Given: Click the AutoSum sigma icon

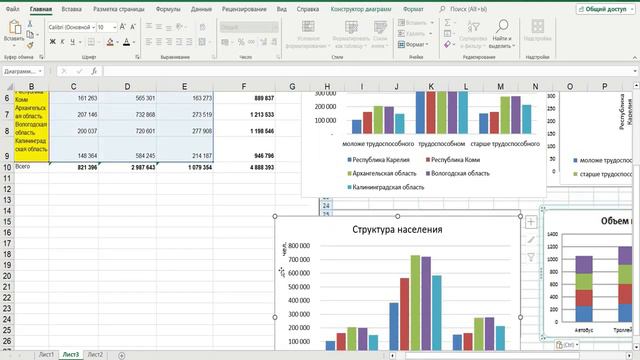Looking at the screenshot, I should 448,23.
